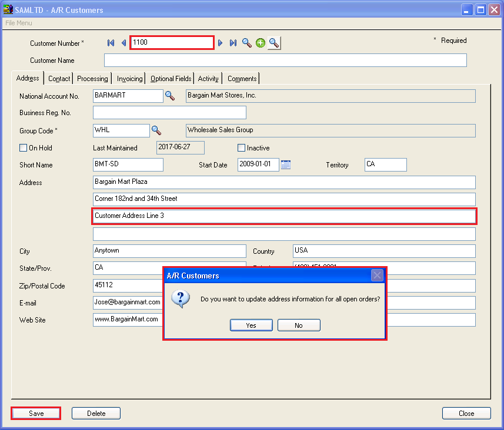Click Last Maintained date 2017-06-27

click(181, 147)
